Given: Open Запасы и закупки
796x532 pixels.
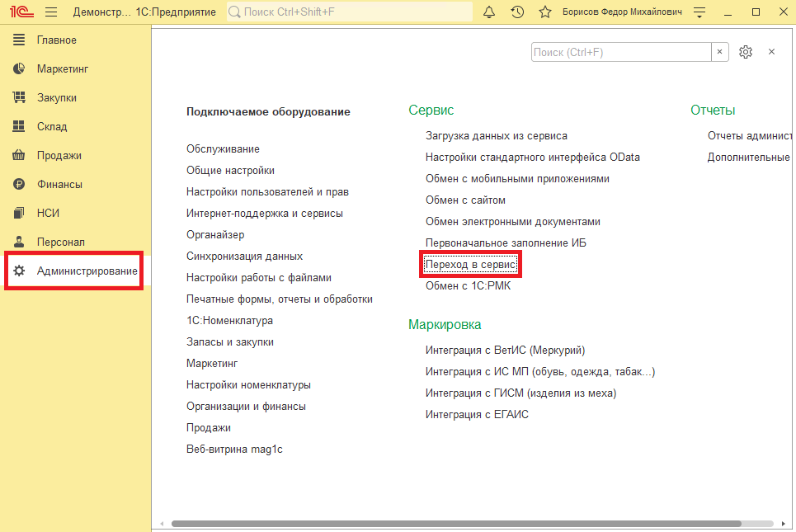Looking at the screenshot, I should point(230,342).
